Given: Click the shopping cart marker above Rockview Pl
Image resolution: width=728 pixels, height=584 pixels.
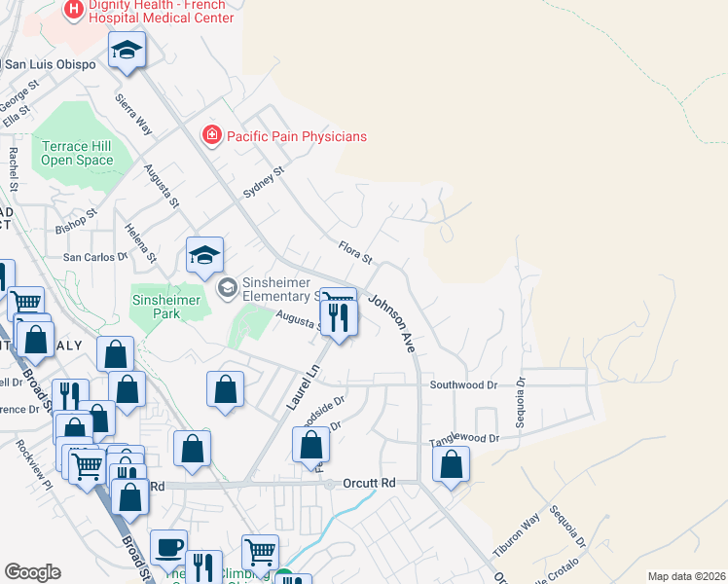Looking at the screenshot, I should [x=88, y=470].
